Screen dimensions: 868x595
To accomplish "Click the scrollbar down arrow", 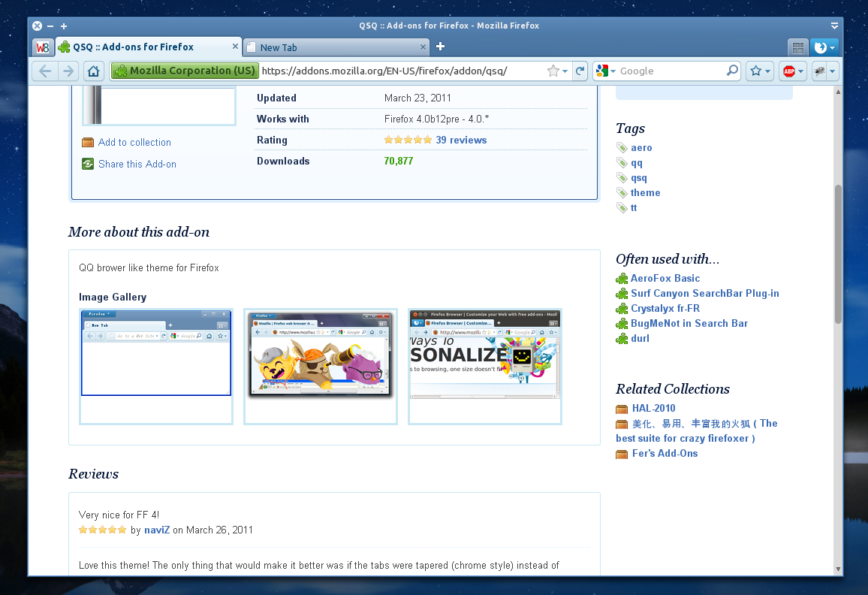I will tap(838, 569).
